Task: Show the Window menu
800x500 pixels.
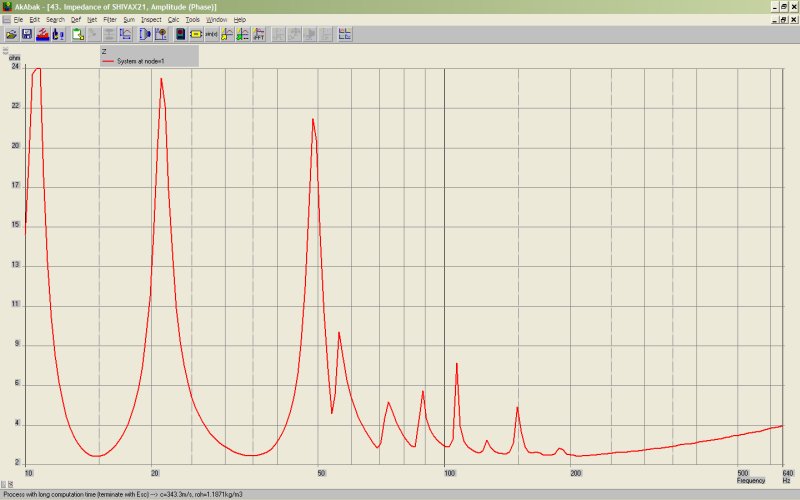Action: [x=216, y=19]
